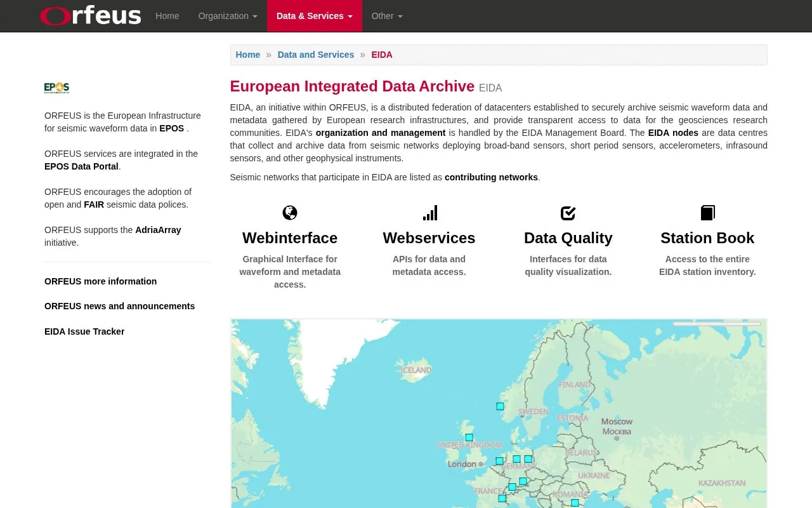
Task: Open the Station Book heading link
Action: click(707, 238)
